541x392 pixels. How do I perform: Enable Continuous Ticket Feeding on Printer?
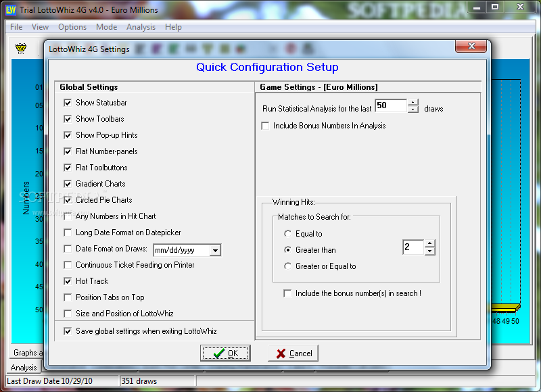68,265
